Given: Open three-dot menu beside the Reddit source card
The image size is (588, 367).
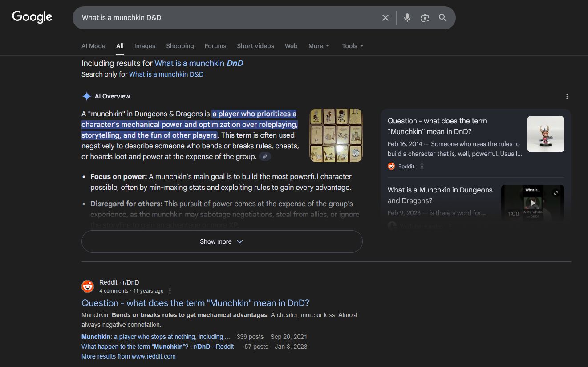Looking at the screenshot, I should pyautogui.click(x=422, y=166).
